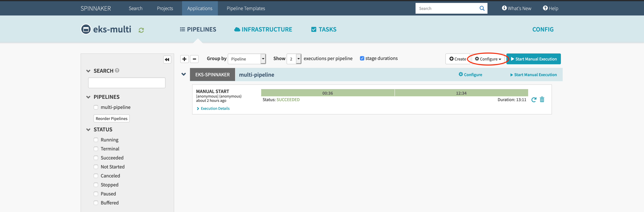Collapse all pipeline groups with minus icon
644x212 pixels.
(x=194, y=59)
